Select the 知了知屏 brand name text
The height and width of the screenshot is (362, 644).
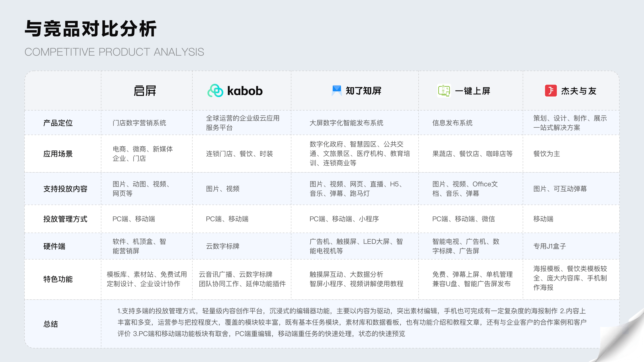tap(363, 91)
